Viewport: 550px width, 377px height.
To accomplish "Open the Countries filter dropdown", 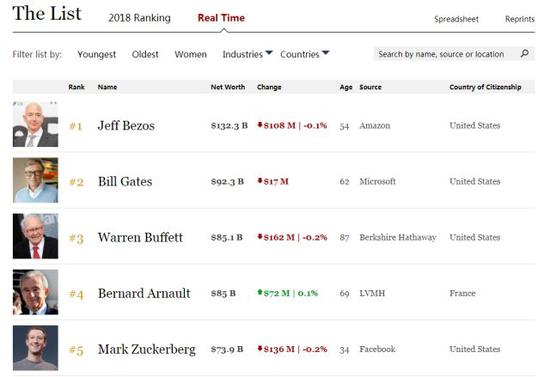I will click(304, 54).
